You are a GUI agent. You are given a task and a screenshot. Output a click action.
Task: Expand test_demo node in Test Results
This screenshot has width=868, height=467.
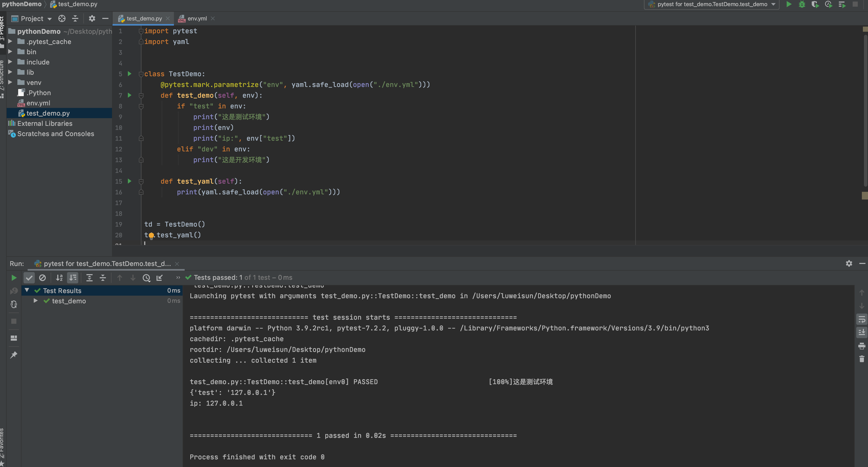pyautogui.click(x=35, y=301)
